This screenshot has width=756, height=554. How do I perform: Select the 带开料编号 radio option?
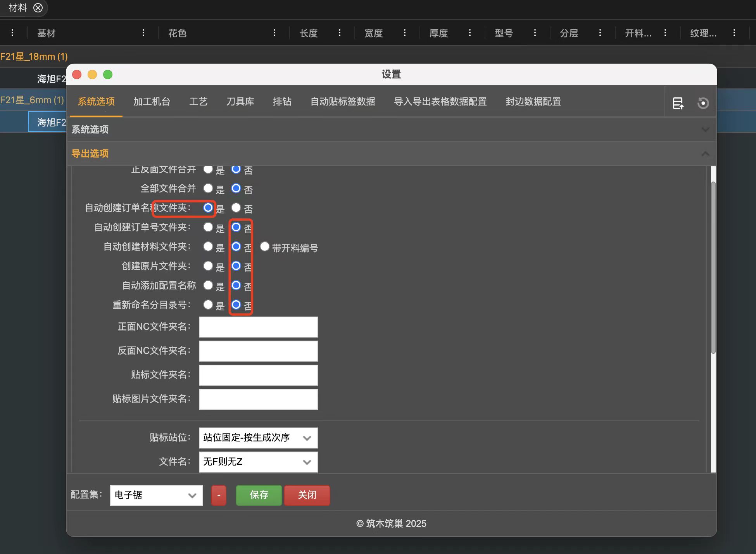pyautogui.click(x=265, y=246)
